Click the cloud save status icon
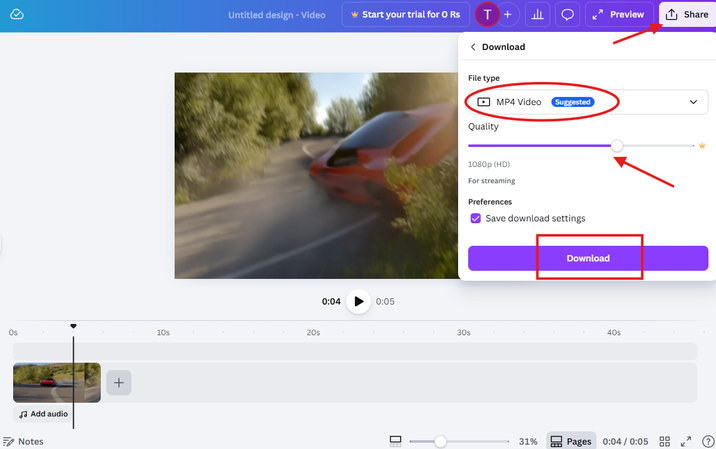This screenshot has height=449, width=716. 17,14
